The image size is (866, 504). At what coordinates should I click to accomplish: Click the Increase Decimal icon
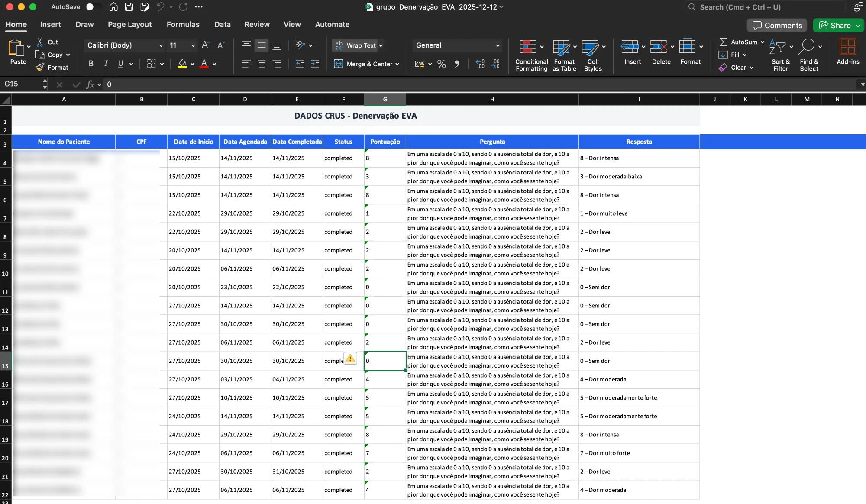coord(480,64)
